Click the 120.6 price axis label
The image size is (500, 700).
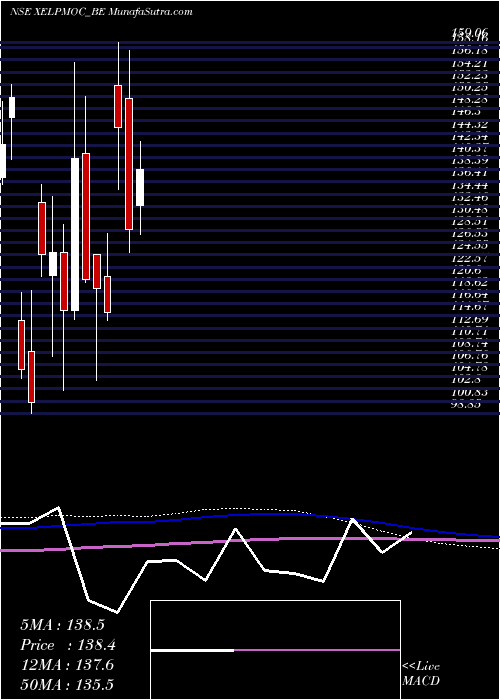[x=465, y=271]
